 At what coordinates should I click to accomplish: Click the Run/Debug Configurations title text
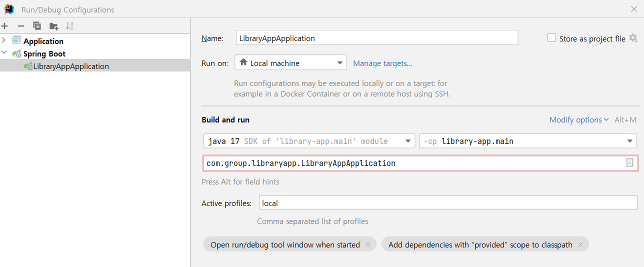coord(68,9)
